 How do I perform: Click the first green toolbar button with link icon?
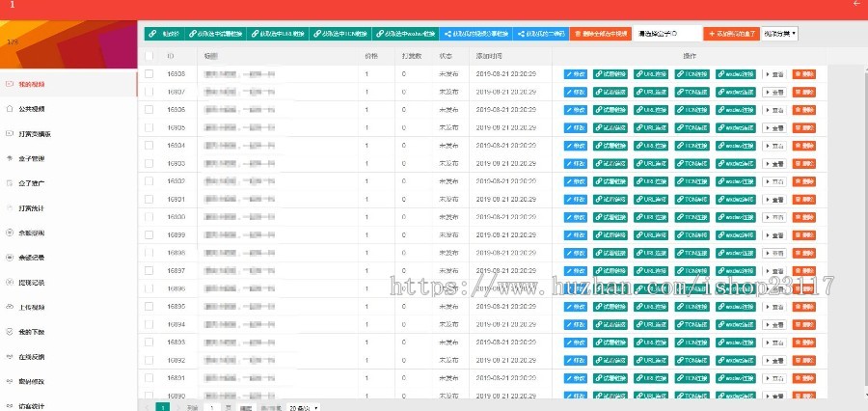[x=164, y=34]
